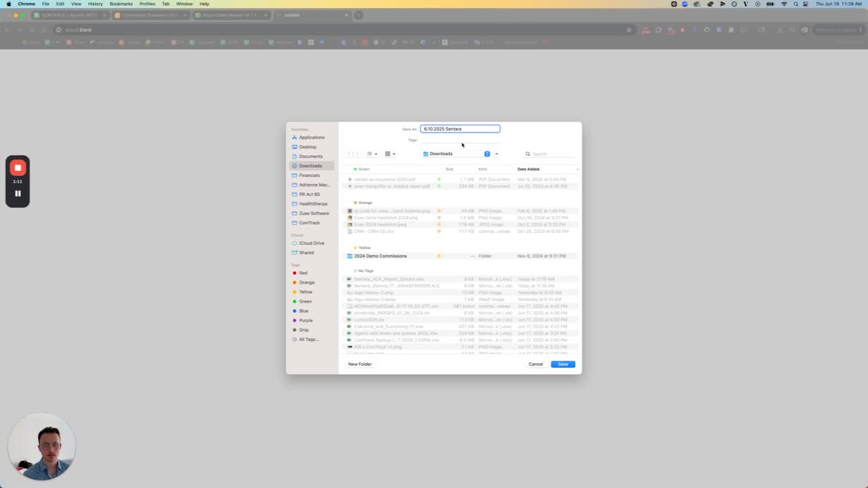Click the Save As filename field

pyautogui.click(x=460, y=129)
